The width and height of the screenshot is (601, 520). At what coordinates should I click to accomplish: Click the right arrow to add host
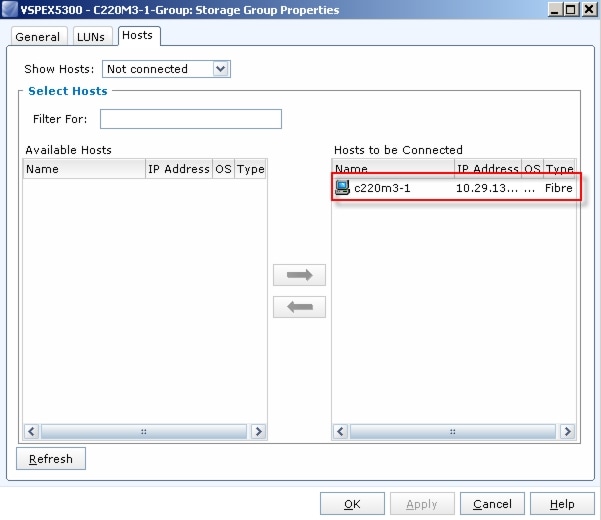pos(299,275)
